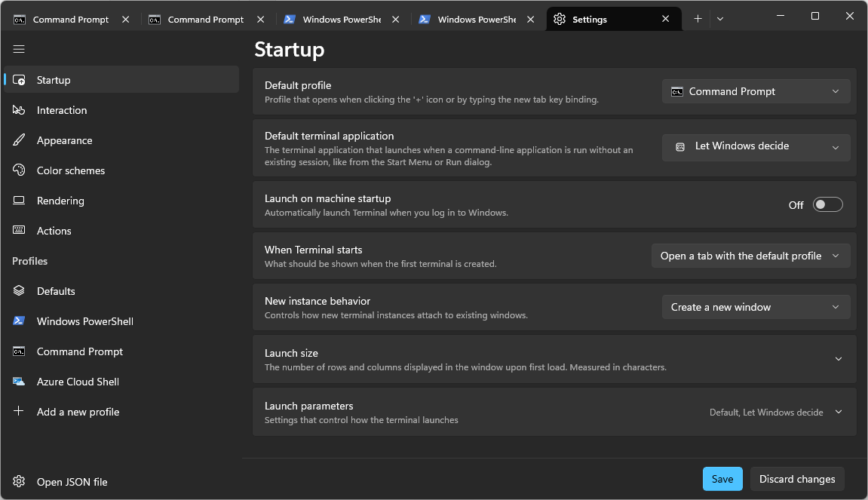Click the Appearance paintbrush icon
Image resolution: width=868 pixels, height=500 pixels.
(20, 140)
